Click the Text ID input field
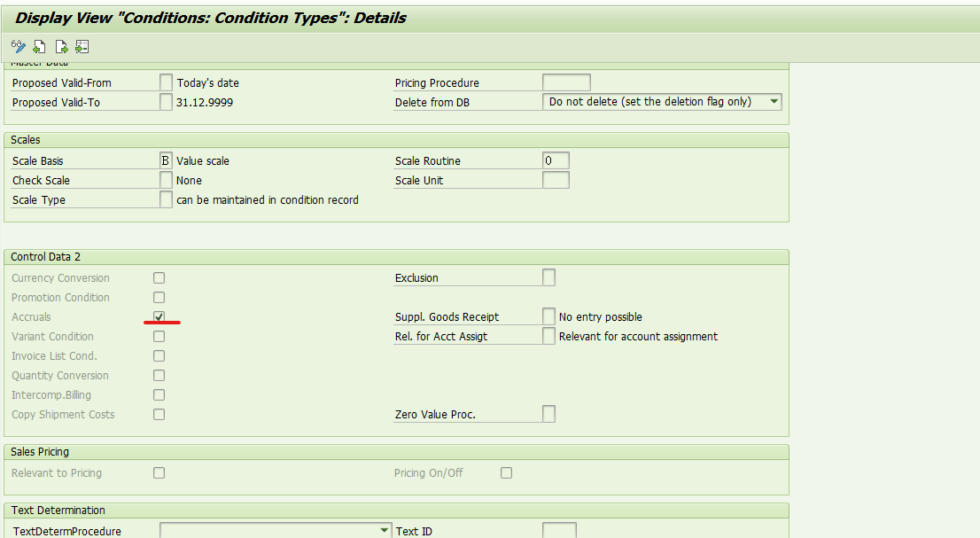 [559, 531]
